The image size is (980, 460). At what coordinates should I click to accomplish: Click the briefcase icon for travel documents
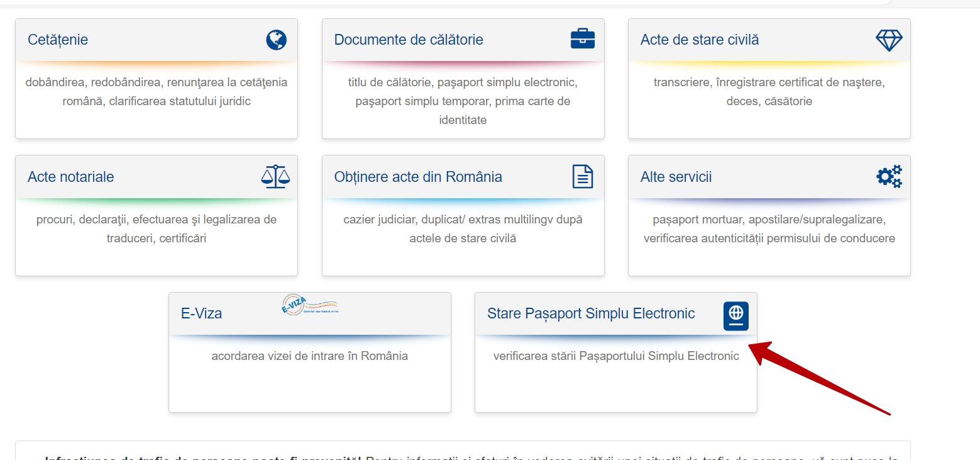click(x=582, y=39)
